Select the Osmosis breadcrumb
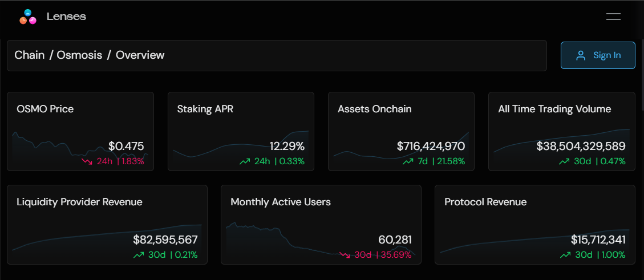Image resolution: width=644 pixels, height=280 pixels. pyautogui.click(x=79, y=55)
